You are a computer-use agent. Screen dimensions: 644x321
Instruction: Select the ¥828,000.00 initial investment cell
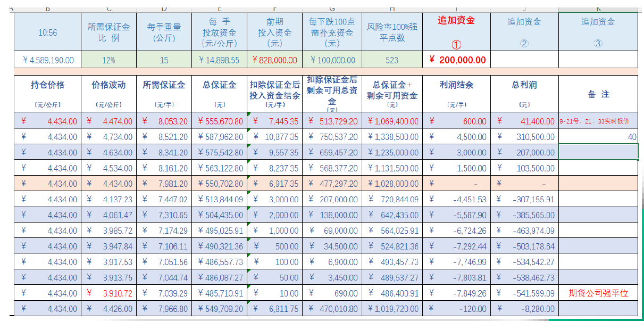274,60
